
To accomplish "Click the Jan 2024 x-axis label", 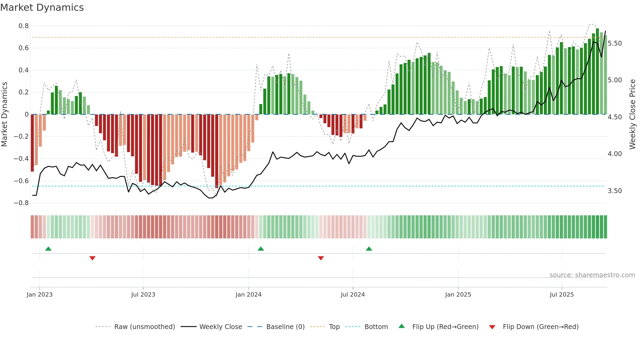I will click(249, 294).
